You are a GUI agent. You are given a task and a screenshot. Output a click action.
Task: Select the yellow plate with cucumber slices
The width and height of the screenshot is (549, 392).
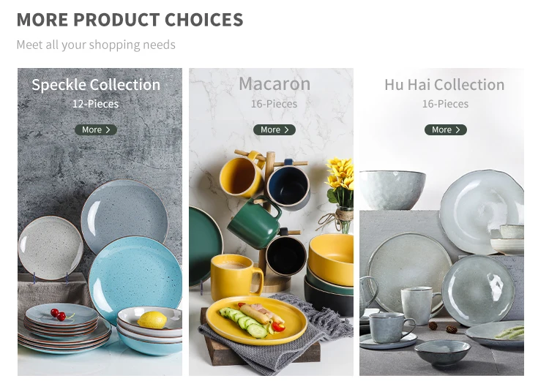[x=256, y=320]
